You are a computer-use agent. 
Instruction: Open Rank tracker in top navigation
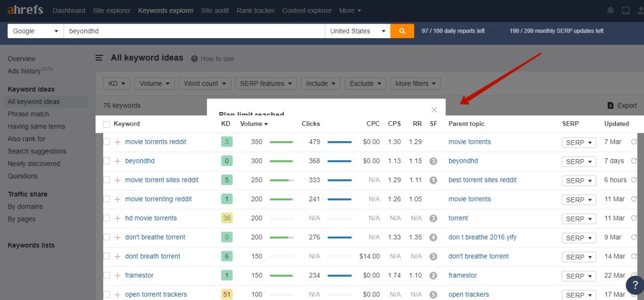tap(256, 11)
